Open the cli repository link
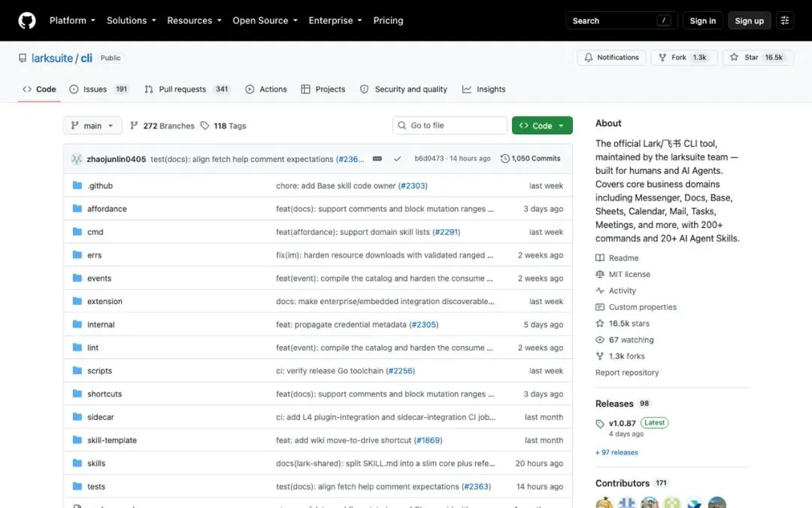The width and height of the screenshot is (812, 508). [x=86, y=58]
